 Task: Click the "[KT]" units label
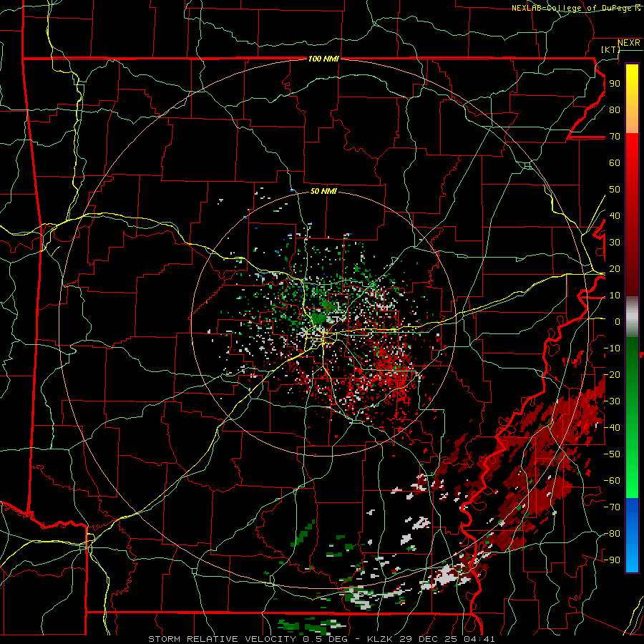click(x=611, y=49)
